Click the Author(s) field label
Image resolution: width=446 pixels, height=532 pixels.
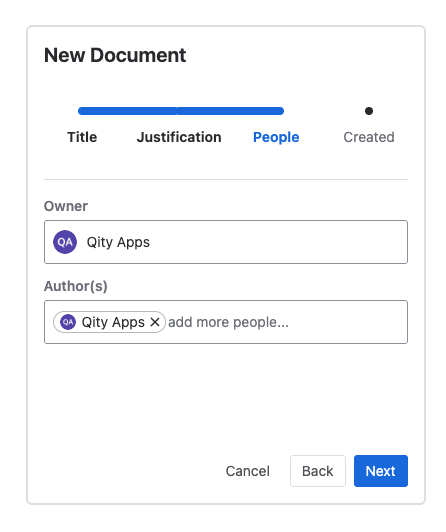click(76, 286)
